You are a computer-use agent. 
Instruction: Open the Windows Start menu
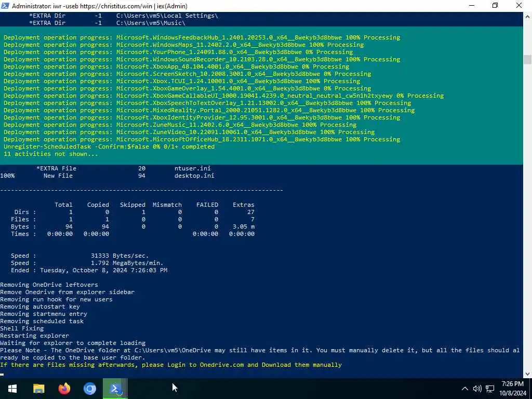(x=12, y=389)
